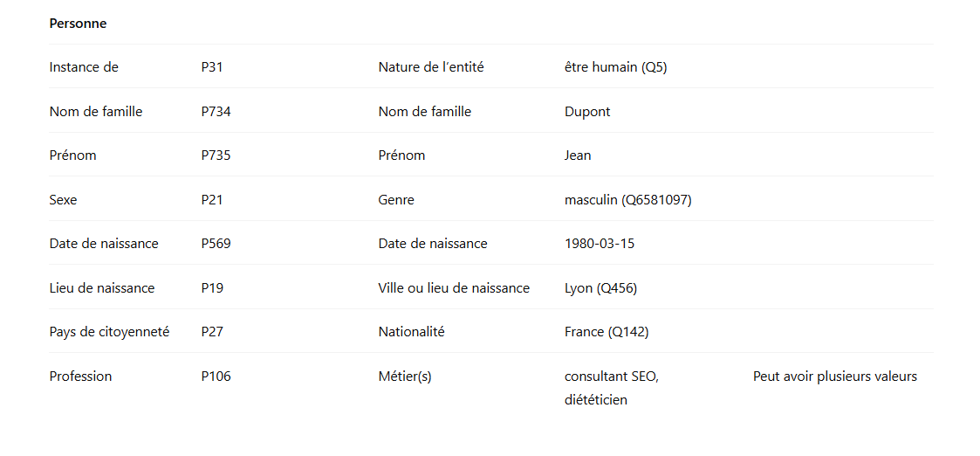Select the Jean first name value
This screenshot has width=980, height=456.
pyautogui.click(x=578, y=155)
